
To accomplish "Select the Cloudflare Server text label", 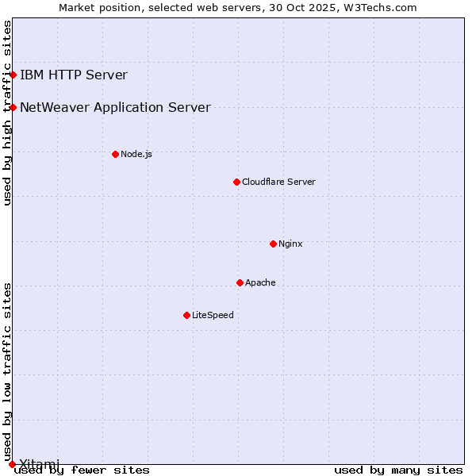I will click(278, 182).
